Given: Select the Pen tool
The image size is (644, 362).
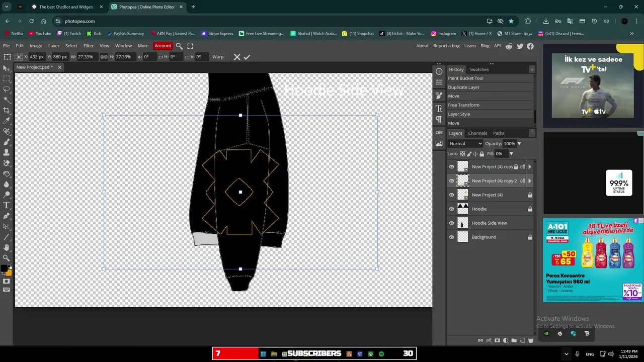Looking at the screenshot, I should click(7, 216).
